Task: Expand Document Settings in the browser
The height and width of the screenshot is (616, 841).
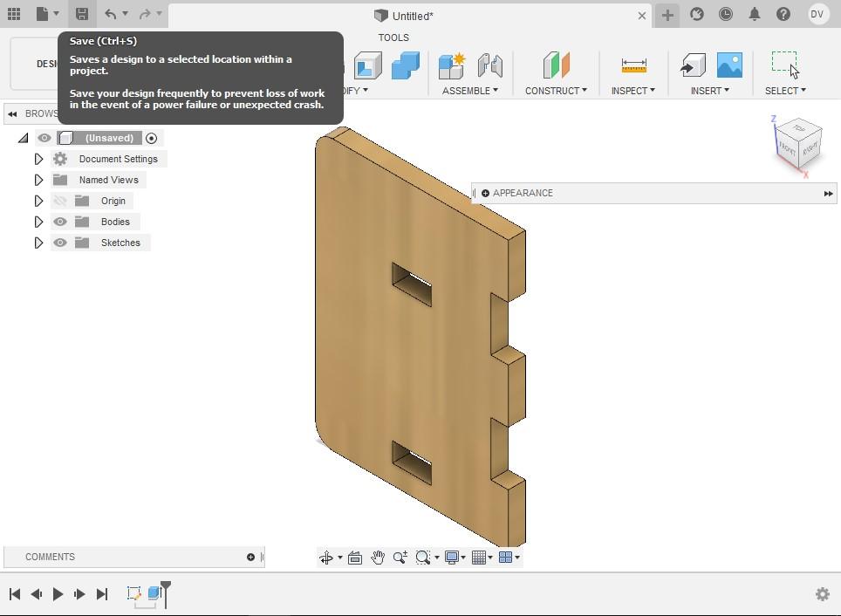Action: click(x=38, y=159)
